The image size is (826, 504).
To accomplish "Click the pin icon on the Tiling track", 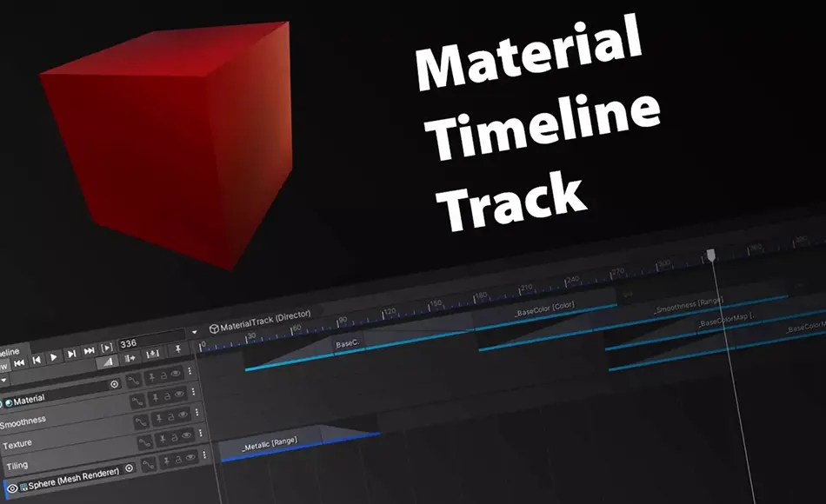I will pyautogui.click(x=163, y=440).
